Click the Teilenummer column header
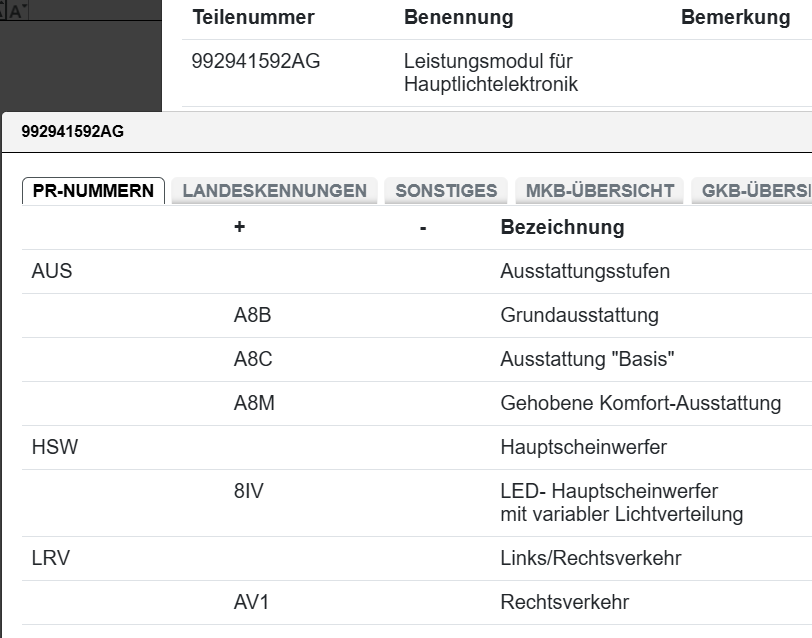Image resolution: width=812 pixels, height=638 pixels. pyautogui.click(x=254, y=17)
